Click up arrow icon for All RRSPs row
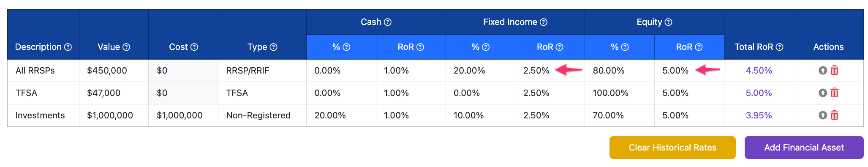The width and height of the screenshot is (868, 167). click(822, 71)
